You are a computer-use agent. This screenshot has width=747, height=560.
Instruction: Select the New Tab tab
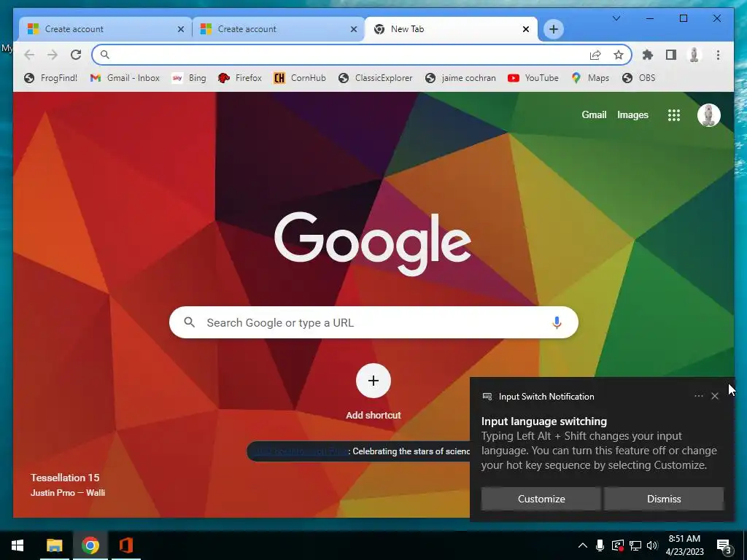[451, 29]
